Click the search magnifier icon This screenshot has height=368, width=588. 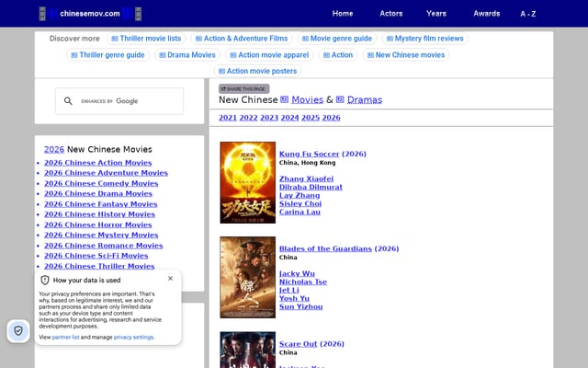(68, 101)
